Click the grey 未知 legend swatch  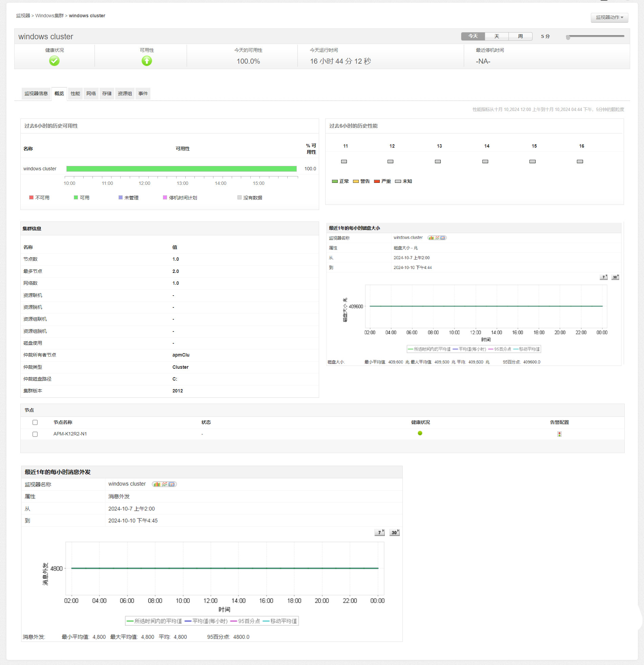coord(398,181)
